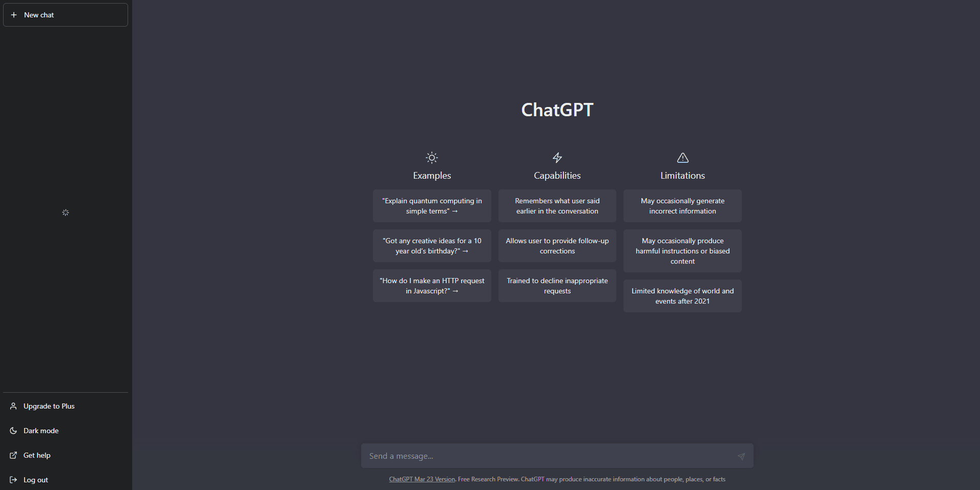The image size is (980, 490).
Task: Use the "HTTP request in Javascript" example prompt
Action: (x=432, y=286)
